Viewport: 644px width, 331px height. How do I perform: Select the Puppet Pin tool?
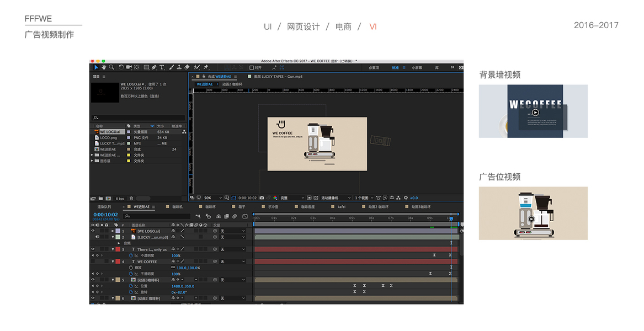206,67
